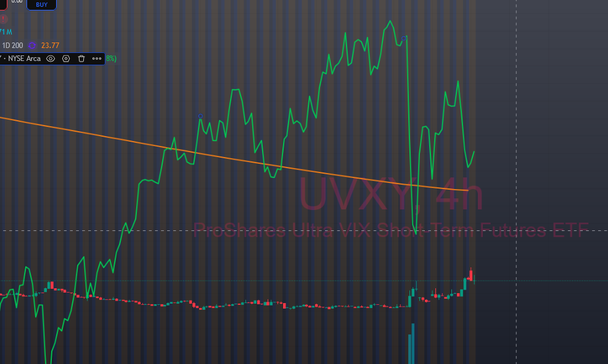This screenshot has width=608, height=364.
Task: Click the last red candlestick
Action: coord(471,275)
